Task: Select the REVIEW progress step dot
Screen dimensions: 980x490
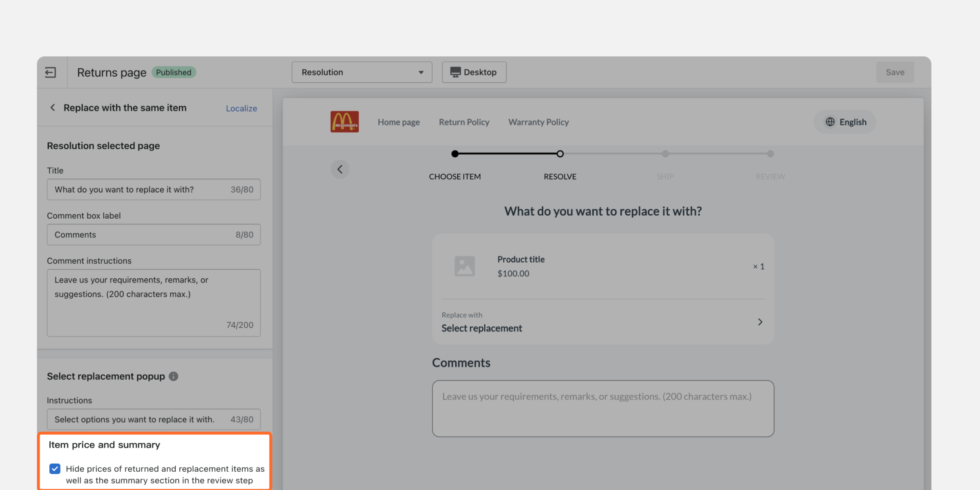Action: (x=770, y=154)
